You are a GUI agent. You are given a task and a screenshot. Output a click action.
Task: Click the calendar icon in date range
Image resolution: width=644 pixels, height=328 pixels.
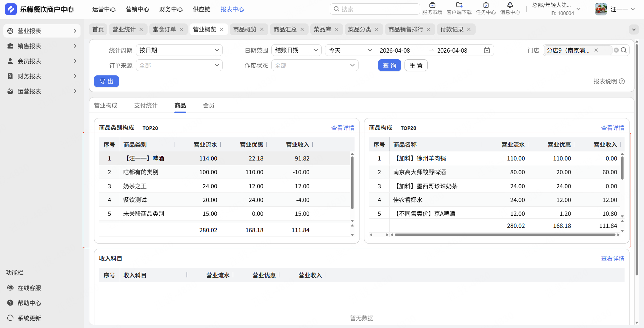pyautogui.click(x=487, y=50)
